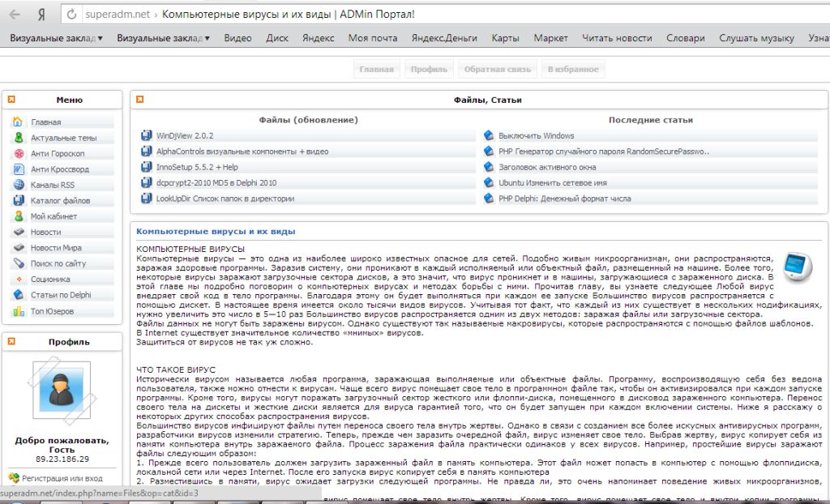The height and width of the screenshot is (504, 830).
Task: Open the Ubuntu Изменить сетевое имя article
Action: (x=553, y=182)
